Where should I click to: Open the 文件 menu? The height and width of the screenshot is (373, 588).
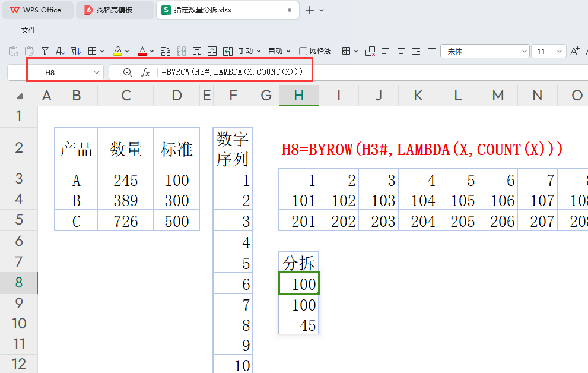(24, 30)
